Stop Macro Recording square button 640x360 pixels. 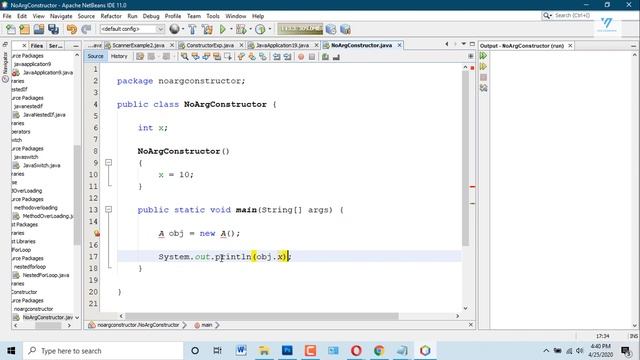(x=312, y=57)
